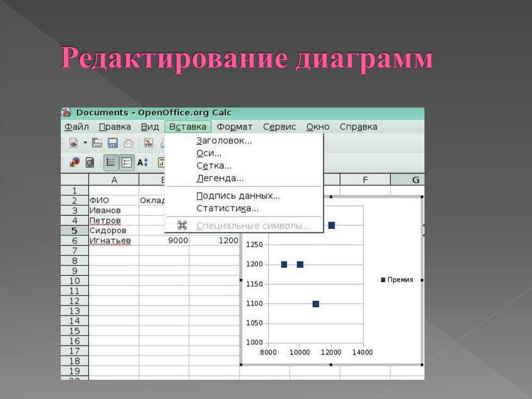Choose Легенда... menu entry
532x399 pixels.
(244, 178)
